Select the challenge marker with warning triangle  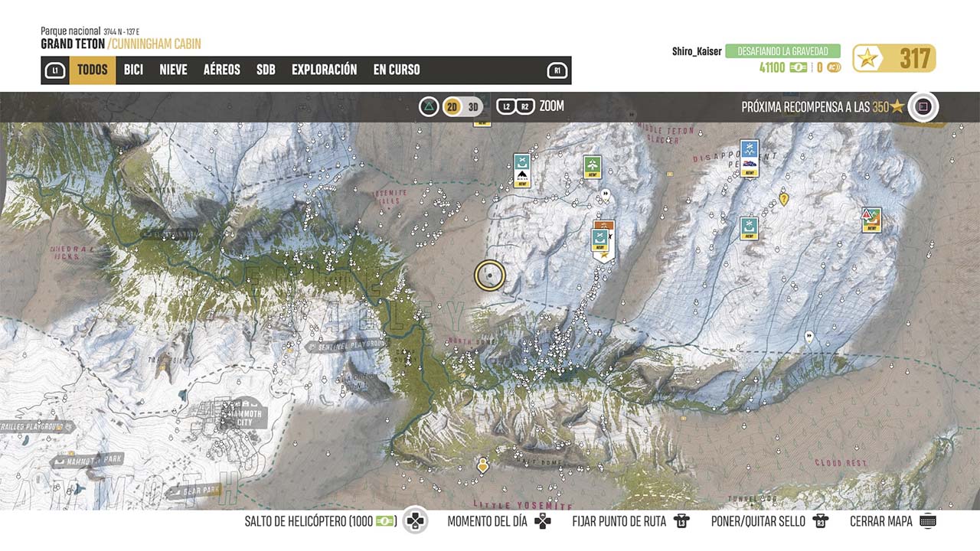pyautogui.click(x=871, y=220)
